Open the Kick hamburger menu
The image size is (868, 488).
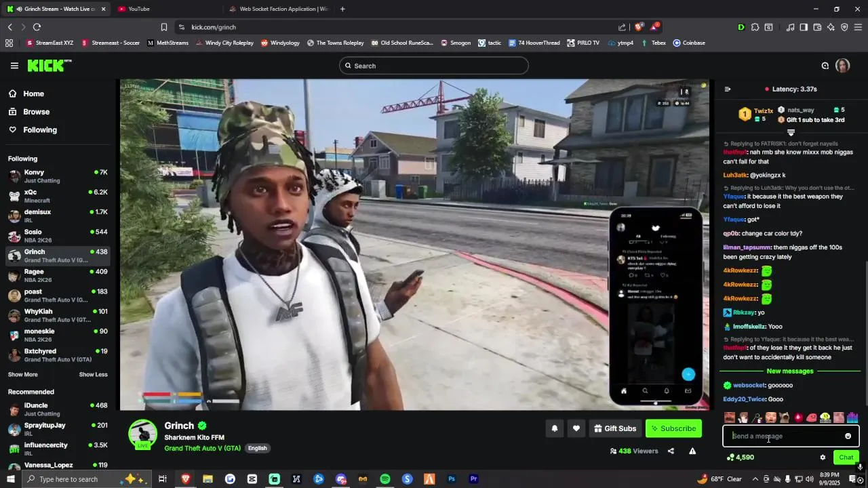point(14,66)
